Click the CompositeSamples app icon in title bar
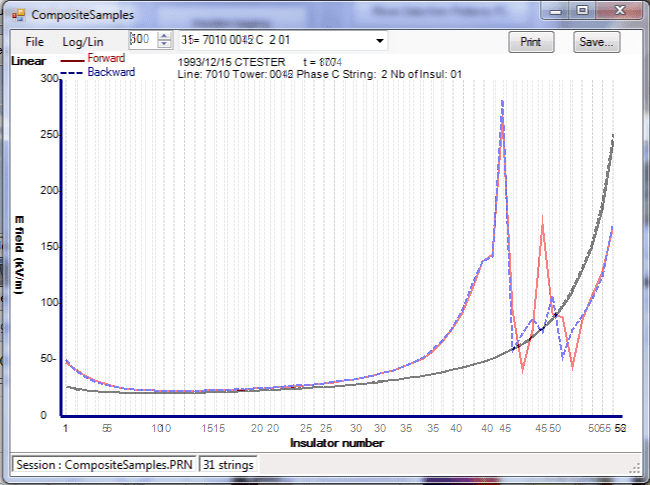This screenshot has width=650, height=485. [x=18, y=15]
